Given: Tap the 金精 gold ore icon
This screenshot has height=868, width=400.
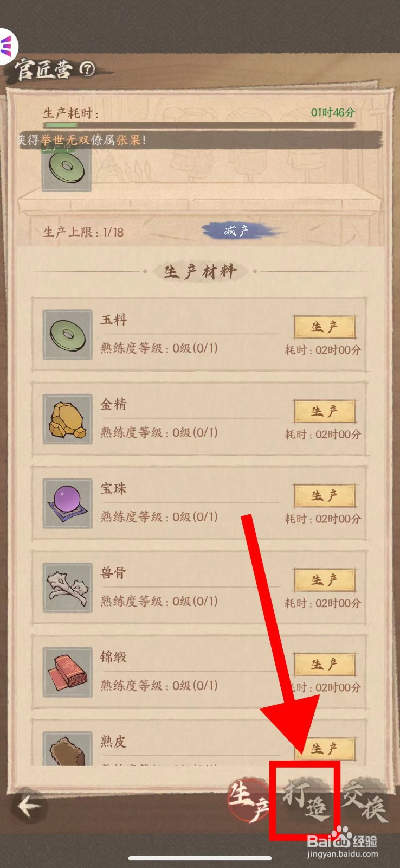Looking at the screenshot, I should point(67,419).
